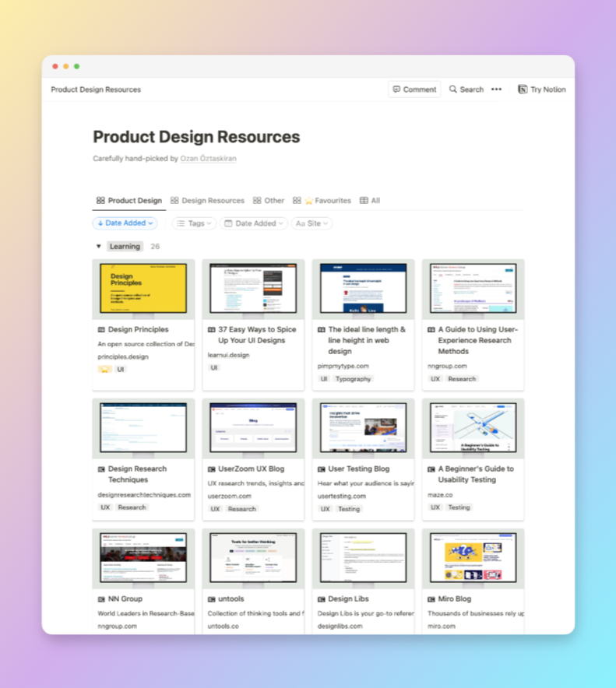Screen dimensions: 616x688
Task: Click the Try Notion button
Action: pyautogui.click(x=542, y=89)
